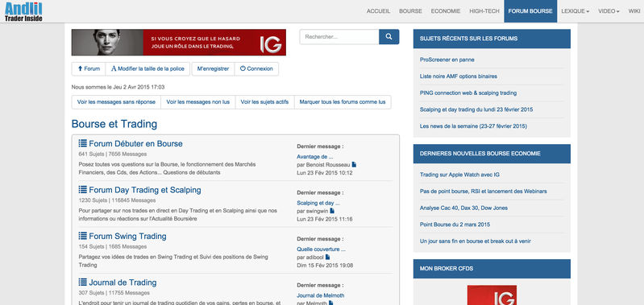Click the M'enregistrer button
Image resolution: width=644 pixels, height=305 pixels.
point(213,69)
